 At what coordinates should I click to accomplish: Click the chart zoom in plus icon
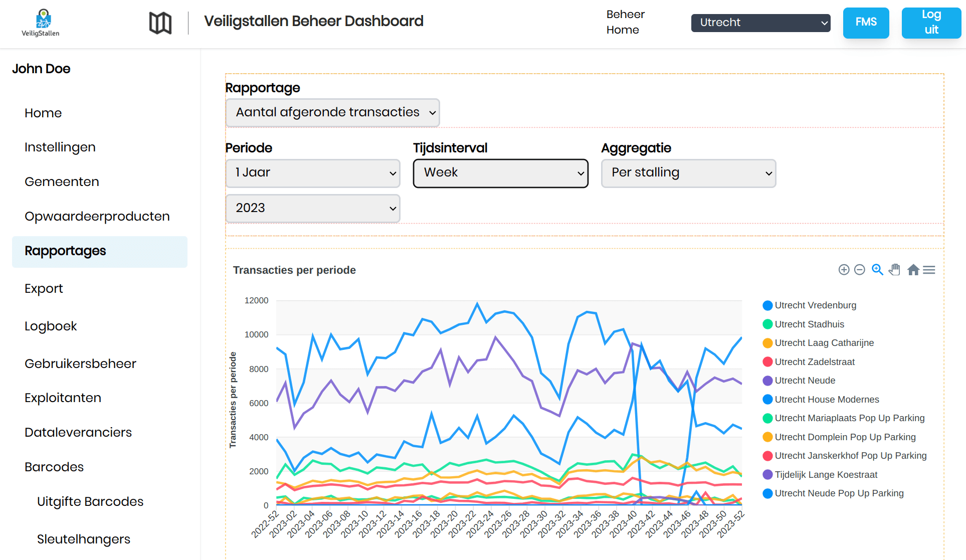click(x=844, y=270)
